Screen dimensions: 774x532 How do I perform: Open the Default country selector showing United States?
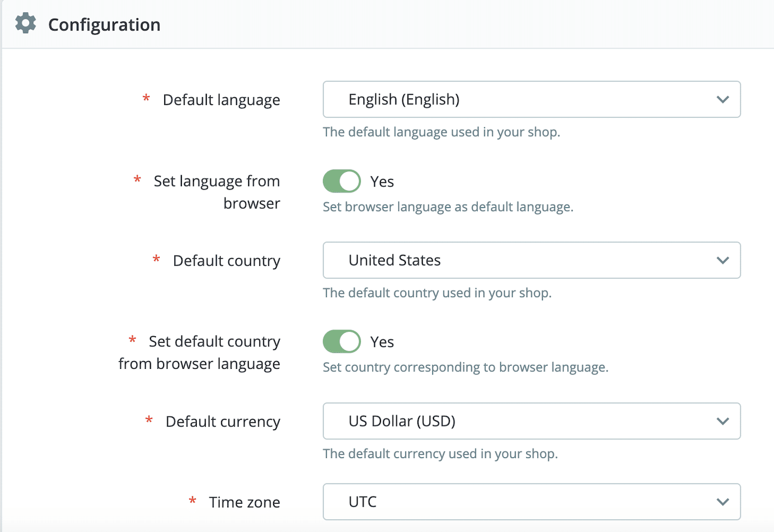pyautogui.click(x=531, y=260)
